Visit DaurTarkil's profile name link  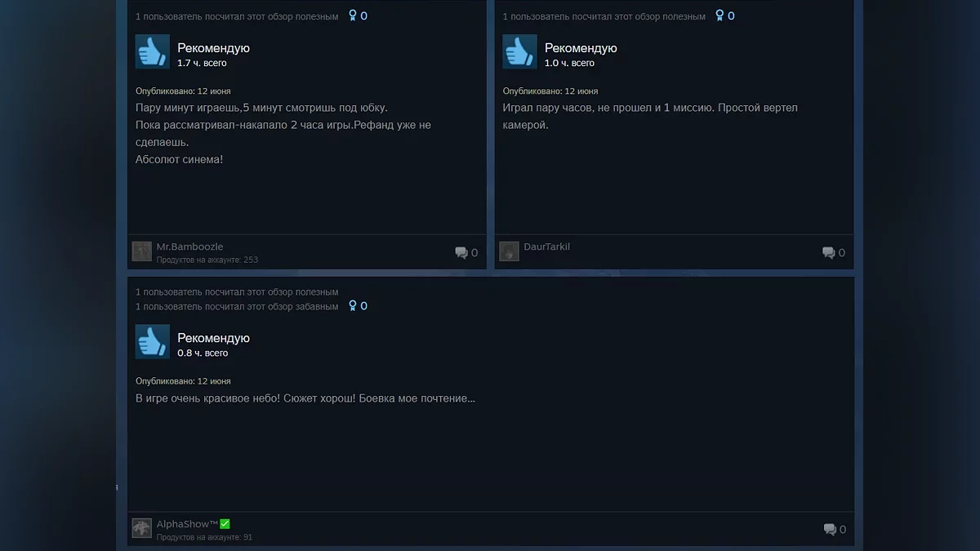pyautogui.click(x=546, y=247)
